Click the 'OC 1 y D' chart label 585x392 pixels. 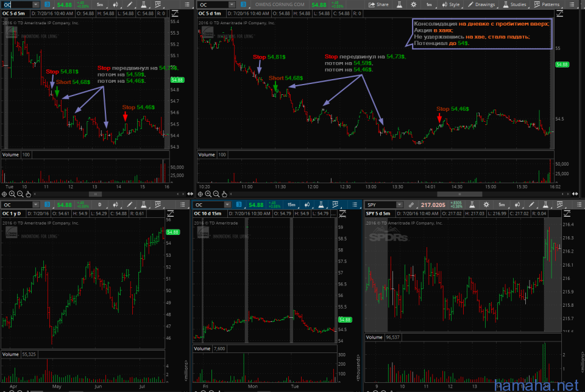pos(12,214)
